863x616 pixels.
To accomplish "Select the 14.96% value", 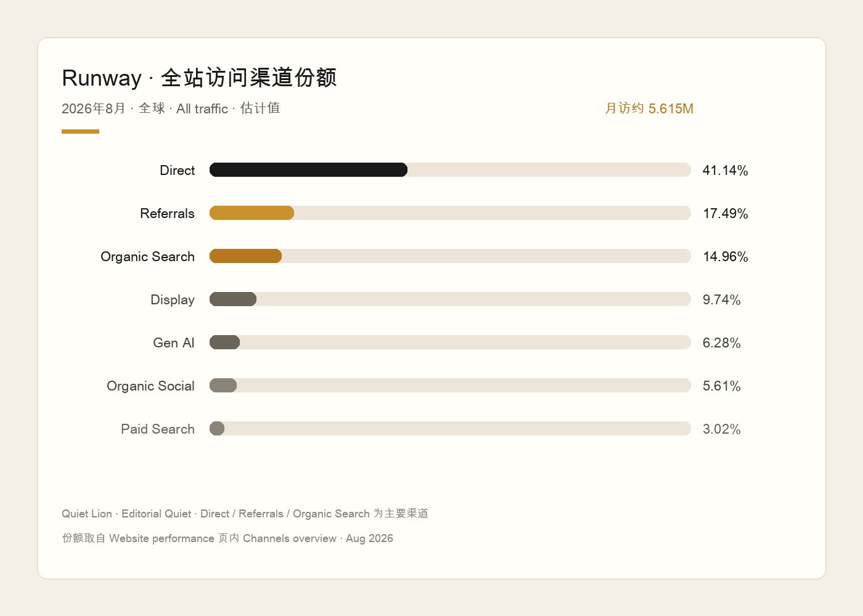I will point(726,257).
